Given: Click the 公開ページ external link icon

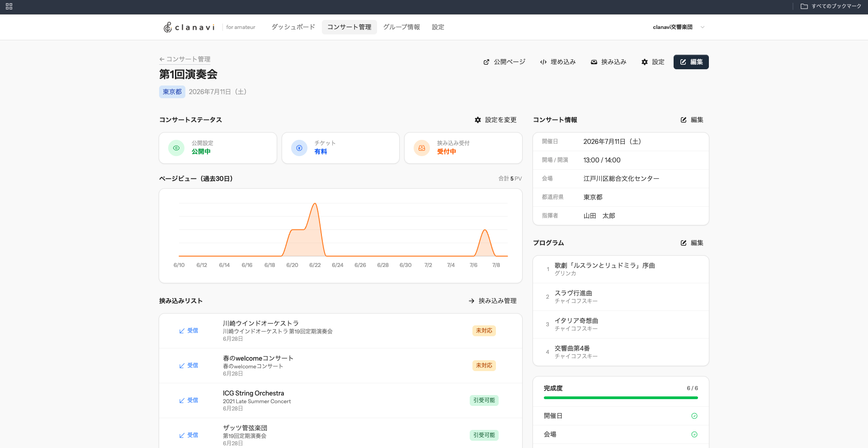Looking at the screenshot, I should (x=486, y=62).
